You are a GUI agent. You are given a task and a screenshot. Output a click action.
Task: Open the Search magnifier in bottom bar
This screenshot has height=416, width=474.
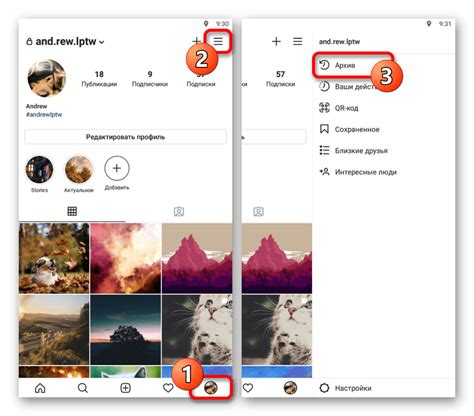[83, 388]
